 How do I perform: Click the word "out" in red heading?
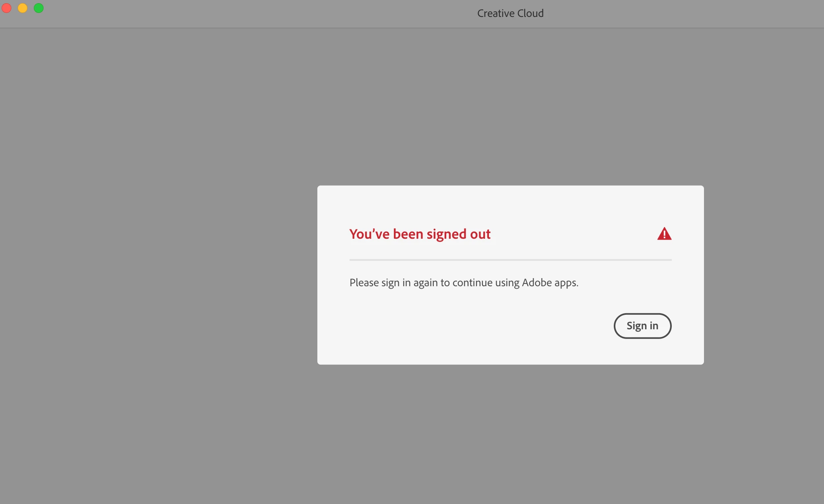pyautogui.click(x=480, y=234)
